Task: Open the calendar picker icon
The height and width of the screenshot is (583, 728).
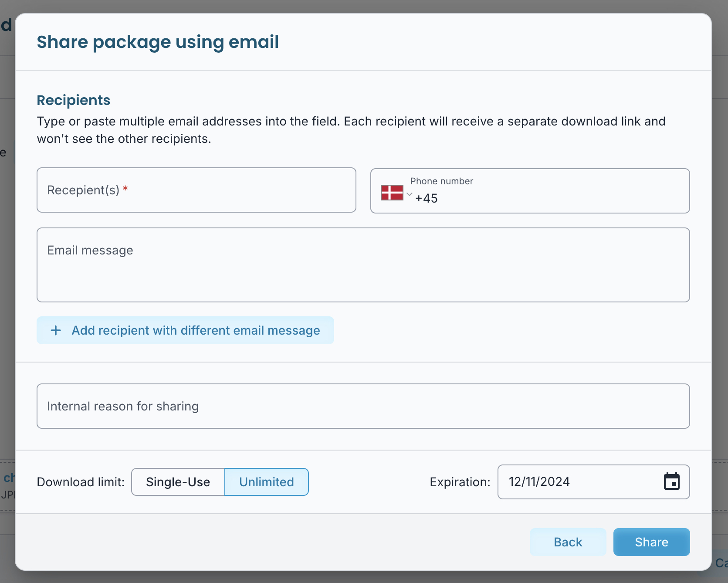Action: [671, 481]
